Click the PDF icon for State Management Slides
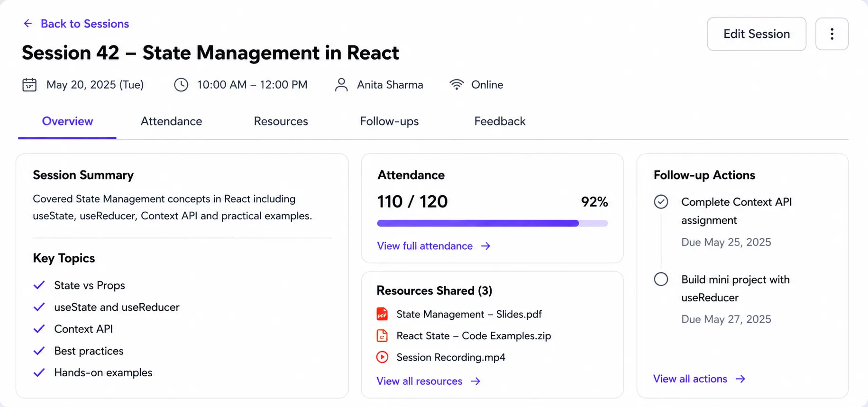Viewport: 868px width, 407px height. [x=382, y=314]
